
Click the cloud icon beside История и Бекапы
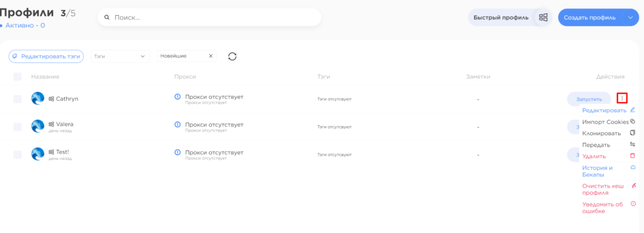pos(633,168)
